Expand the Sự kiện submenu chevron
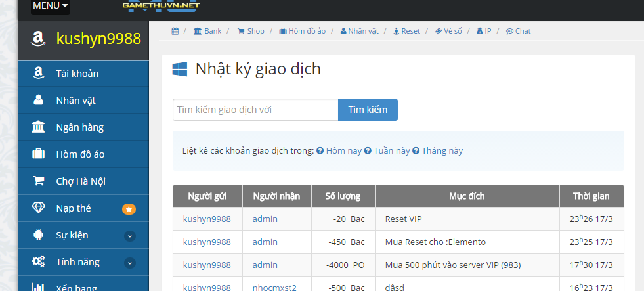 [130, 236]
